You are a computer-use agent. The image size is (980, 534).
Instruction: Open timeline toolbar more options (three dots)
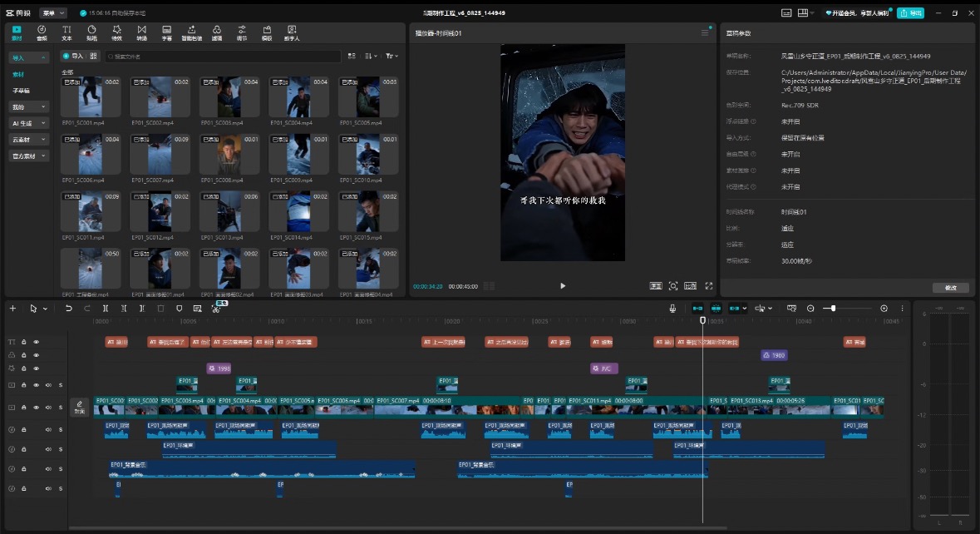pos(902,309)
